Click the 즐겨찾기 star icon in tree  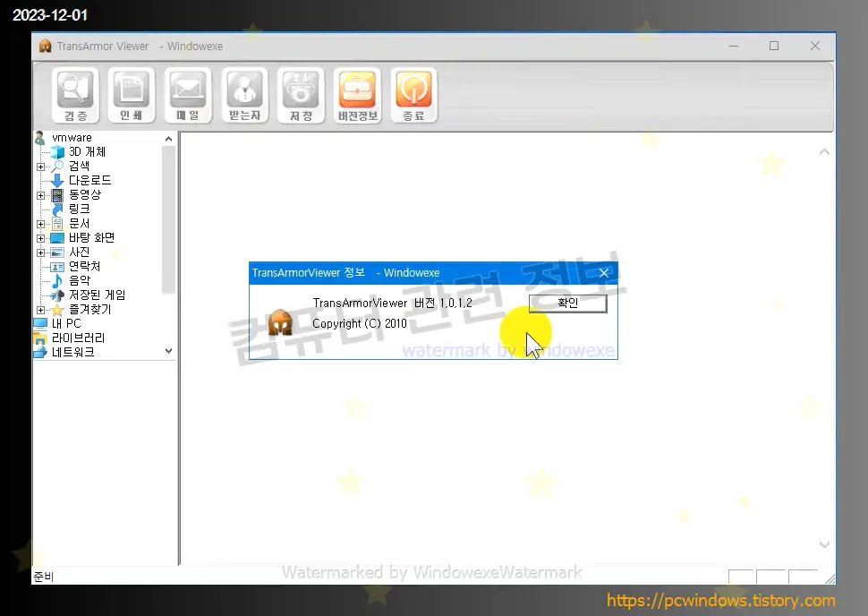point(57,310)
